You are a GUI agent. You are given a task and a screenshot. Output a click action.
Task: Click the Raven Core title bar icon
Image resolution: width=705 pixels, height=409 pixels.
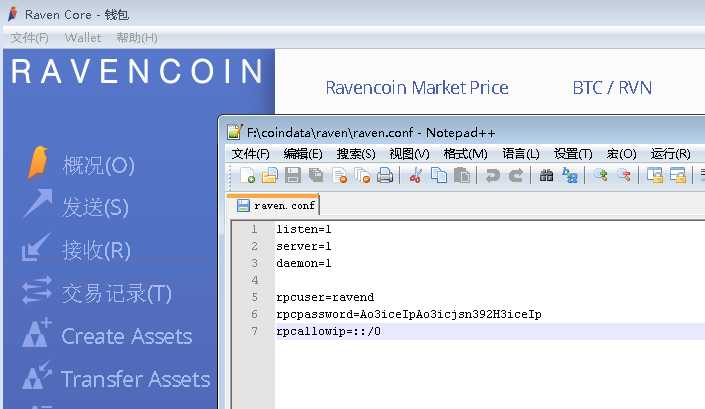(13, 14)
